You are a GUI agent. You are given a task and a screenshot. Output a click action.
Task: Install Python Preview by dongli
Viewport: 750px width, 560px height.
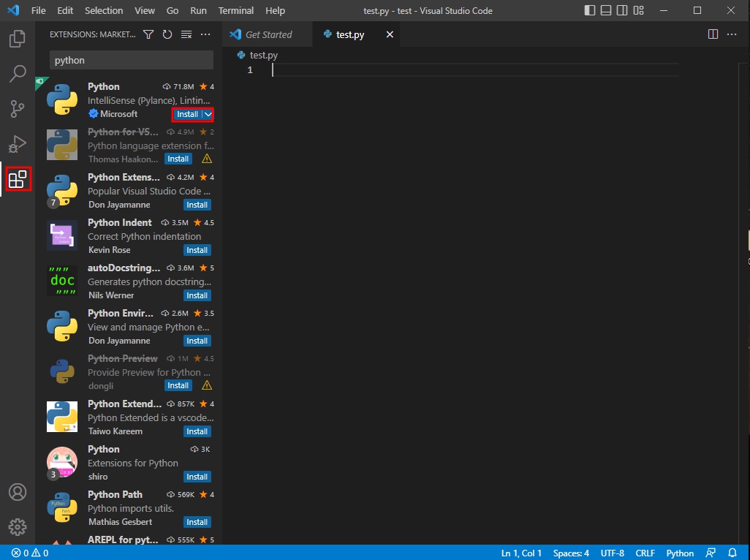point(178,385)
